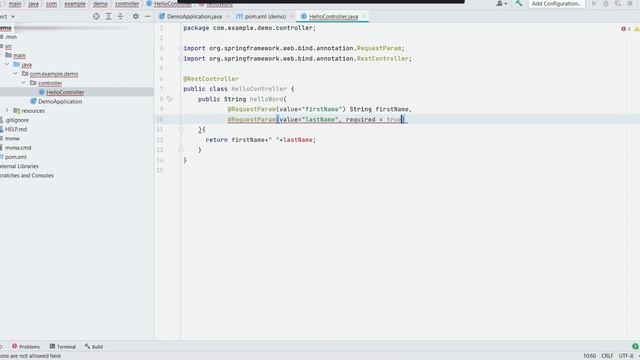Click the helloWord method name on line 8
Screen dimensions: 640x360
267,99
